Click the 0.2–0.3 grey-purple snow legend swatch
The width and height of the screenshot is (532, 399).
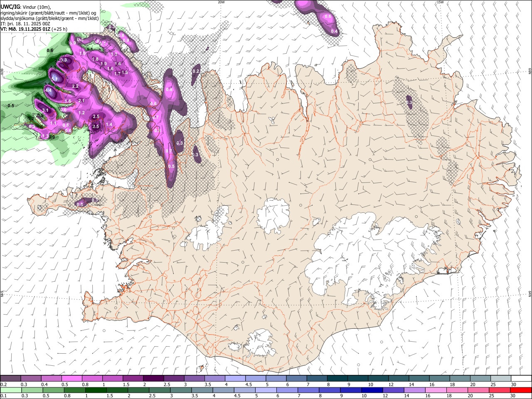tap(10, 379)
